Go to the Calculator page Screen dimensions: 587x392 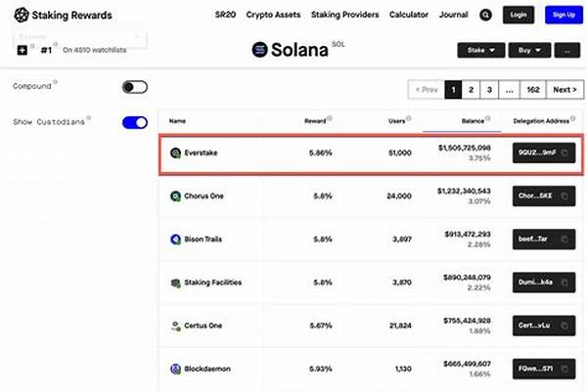[409, 16]
